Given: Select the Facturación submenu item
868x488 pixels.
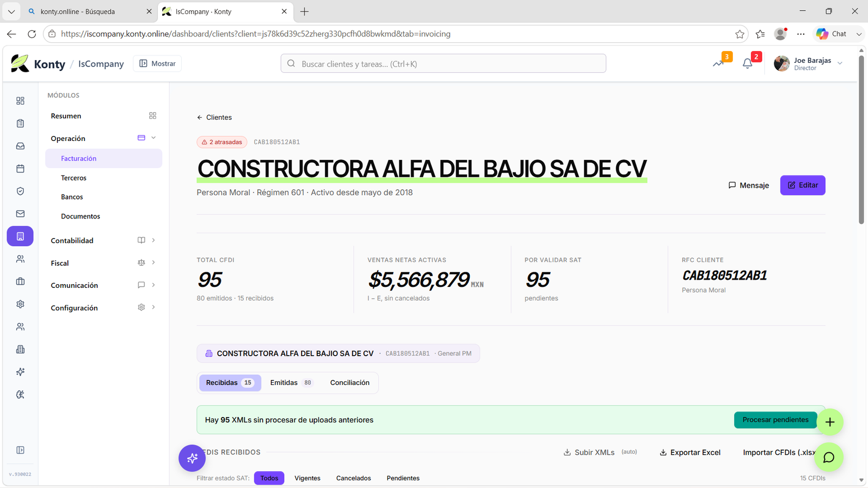Looking at the screenshot, I should point(104,158).
